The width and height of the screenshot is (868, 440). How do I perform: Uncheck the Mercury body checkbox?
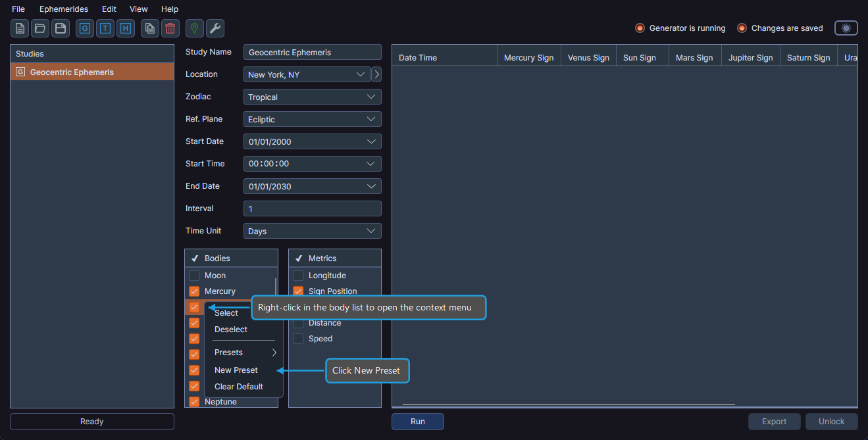pyautogui.click(x=194, y=291)
